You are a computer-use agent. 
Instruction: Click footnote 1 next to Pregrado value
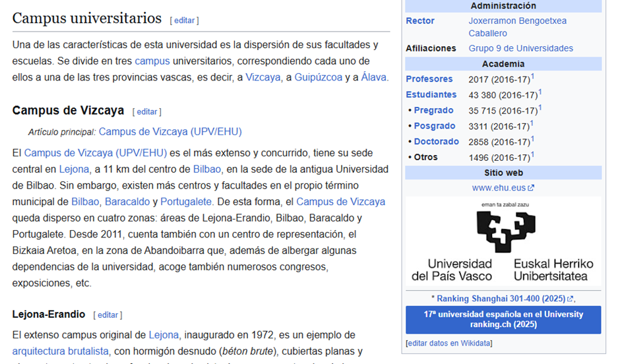tap(540, 107)
